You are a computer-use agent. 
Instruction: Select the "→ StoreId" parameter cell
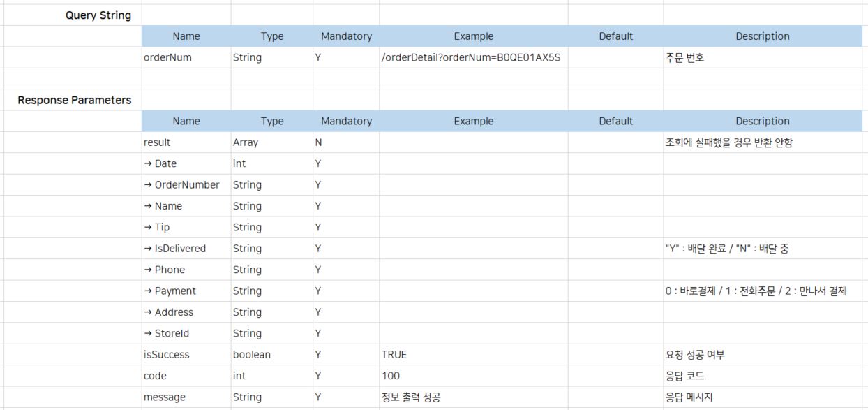pyautogui.click(x=167, y=333)
